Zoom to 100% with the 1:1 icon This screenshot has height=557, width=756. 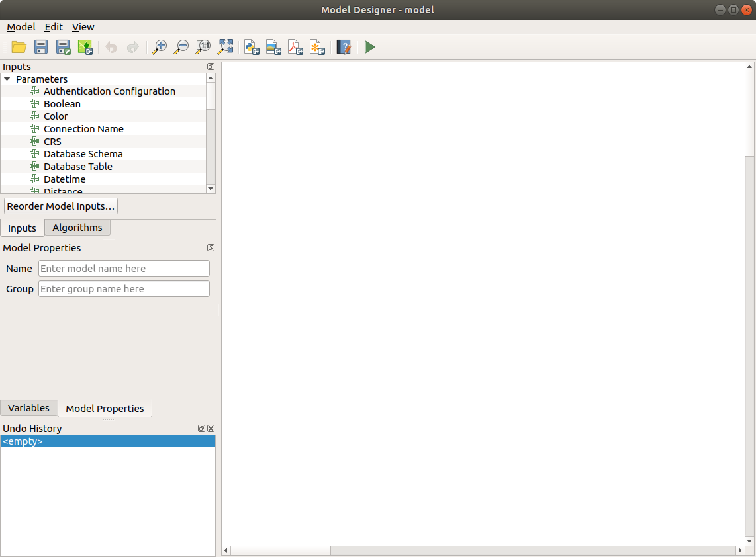pyautogui.click(x=203, y=47)
